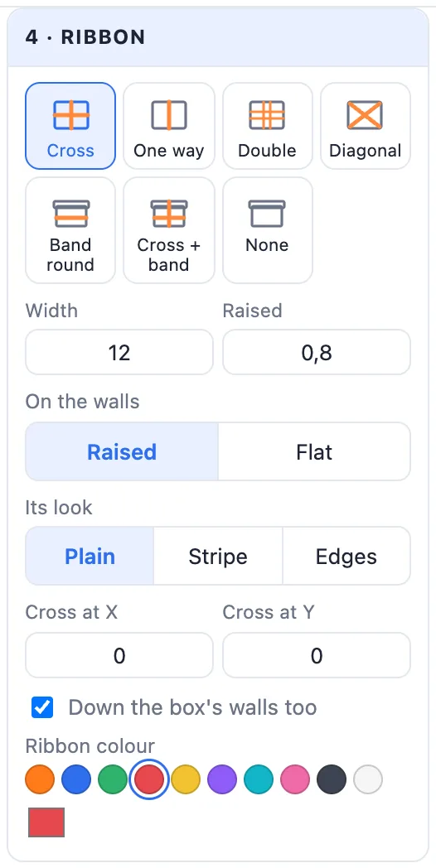Toggle Down the box's walls too checkbox
This screenshot has height=868, width=436.
[x=42, y=707]
